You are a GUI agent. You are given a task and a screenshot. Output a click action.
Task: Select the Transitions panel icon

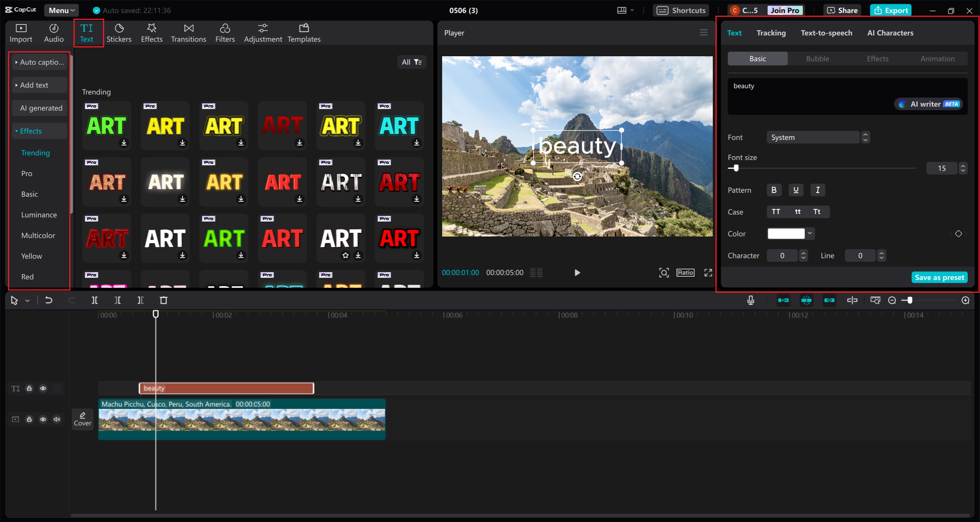[188, 32]
